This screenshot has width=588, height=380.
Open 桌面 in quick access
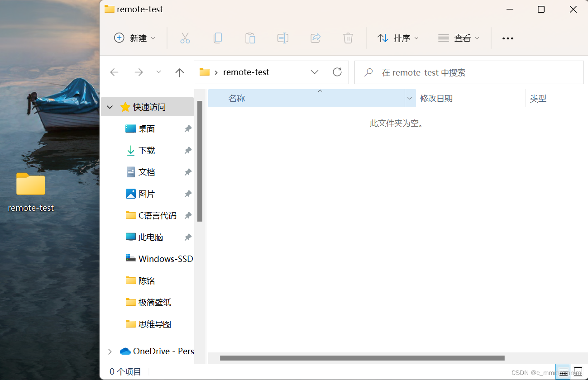[x=147, y=129]
